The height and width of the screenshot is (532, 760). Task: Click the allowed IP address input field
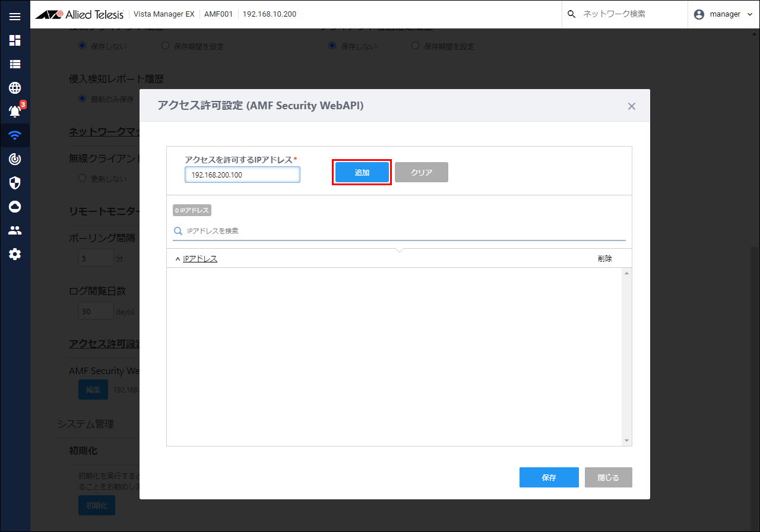coord(242,175)
